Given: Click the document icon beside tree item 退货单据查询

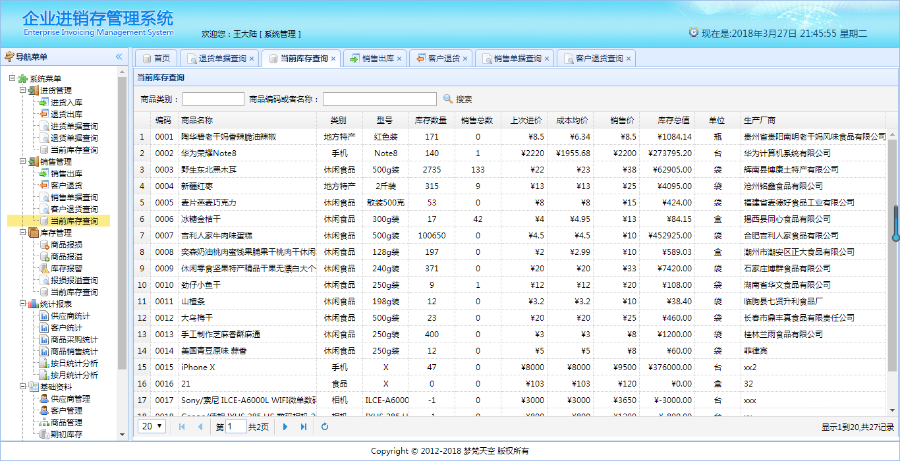Looking at the screenshot, I should (x=44, y=138).
